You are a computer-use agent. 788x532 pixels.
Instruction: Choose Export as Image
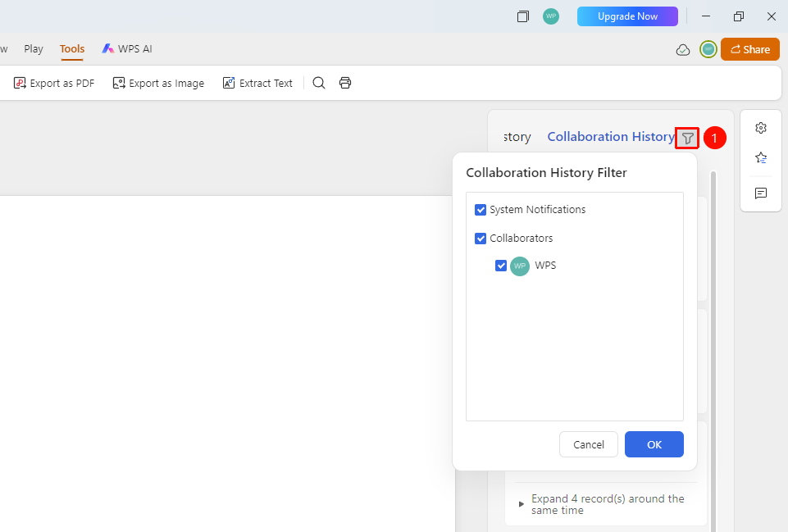158,84
